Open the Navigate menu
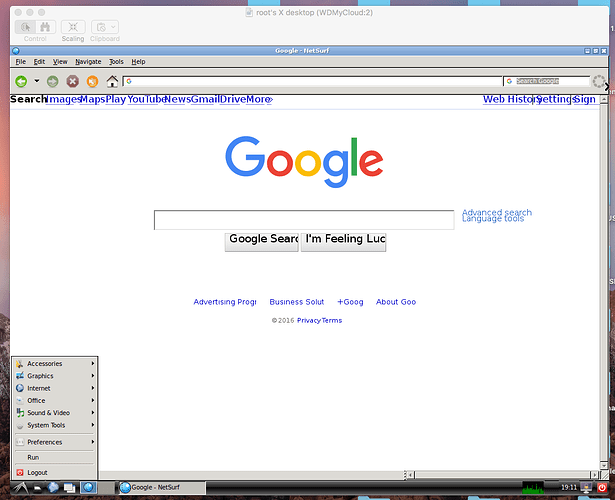615x500 pixels. [x=88, y=62]
